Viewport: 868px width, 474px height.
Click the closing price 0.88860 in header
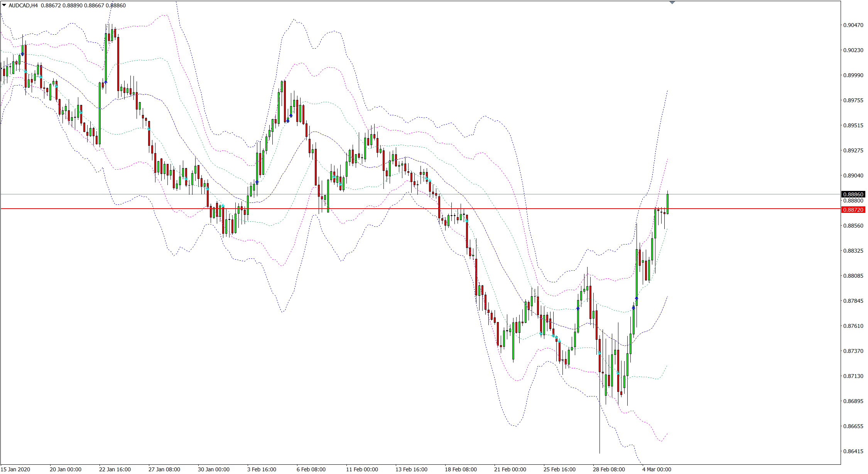point(116,5)
